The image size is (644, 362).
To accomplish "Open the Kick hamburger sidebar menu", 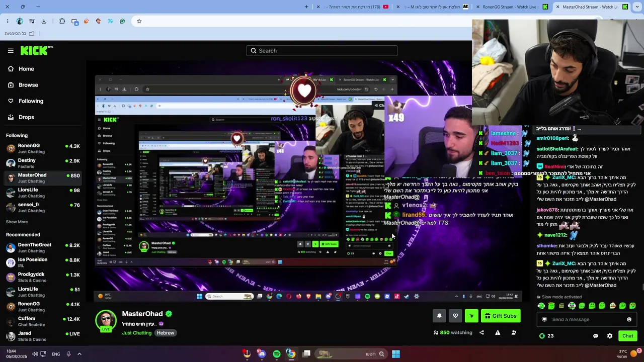I will [x=11, y=50].
